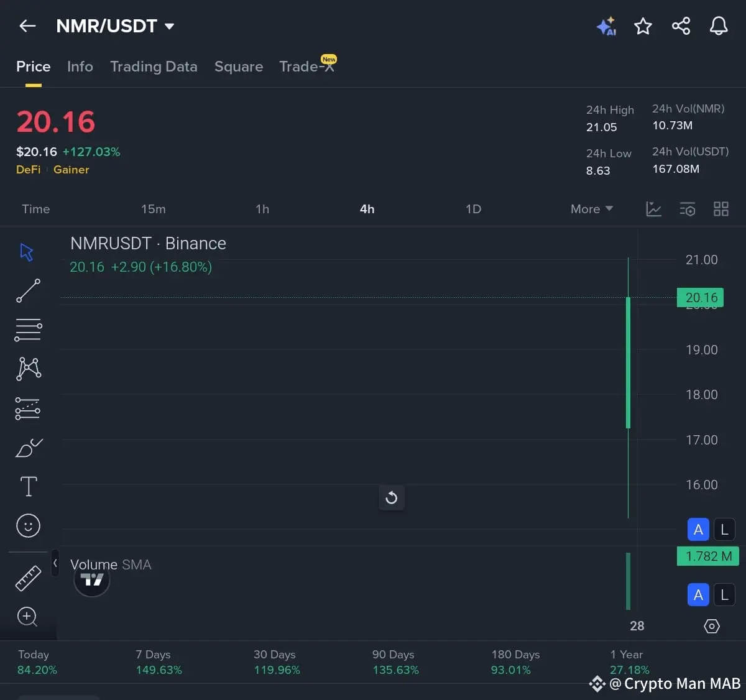This screenshot has height=700, width=746.
Task: Open the emoji smiley sticker tool
Action: [x=28, y=526]
